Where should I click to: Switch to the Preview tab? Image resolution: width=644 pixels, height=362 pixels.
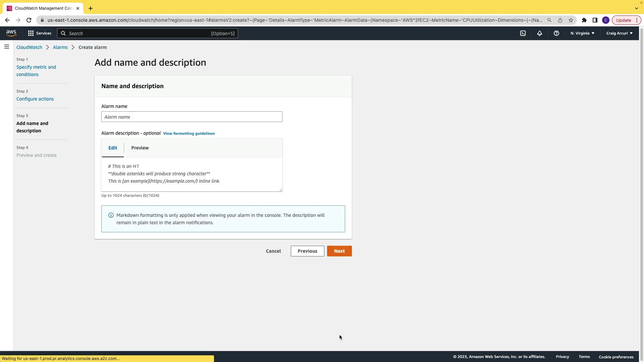coord(140,148)
